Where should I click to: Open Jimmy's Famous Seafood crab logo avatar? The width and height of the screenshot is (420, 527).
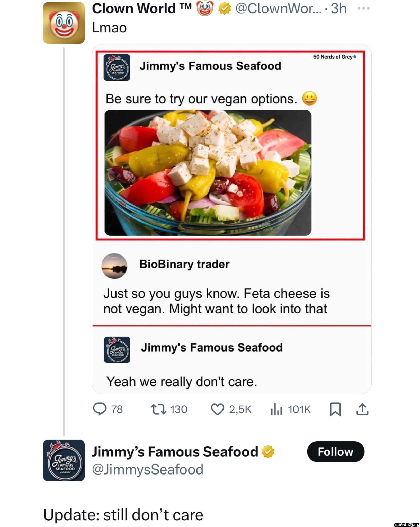64,460
